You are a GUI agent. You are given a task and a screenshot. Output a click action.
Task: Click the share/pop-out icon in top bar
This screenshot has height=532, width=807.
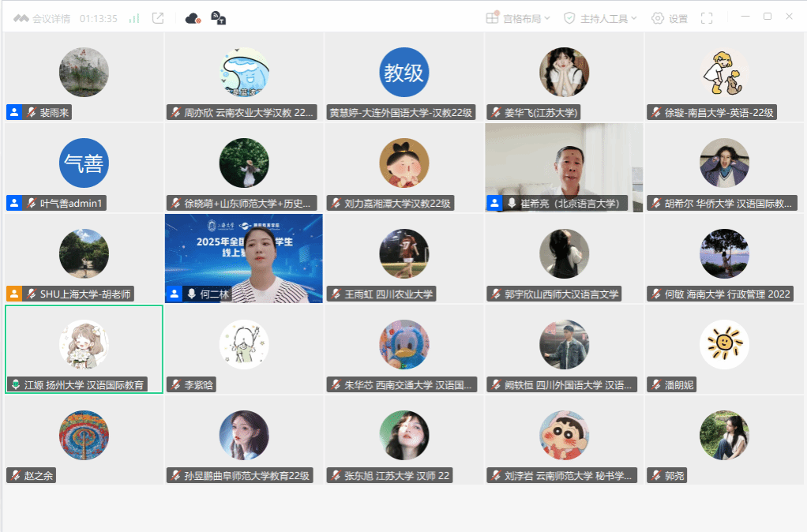158,18
